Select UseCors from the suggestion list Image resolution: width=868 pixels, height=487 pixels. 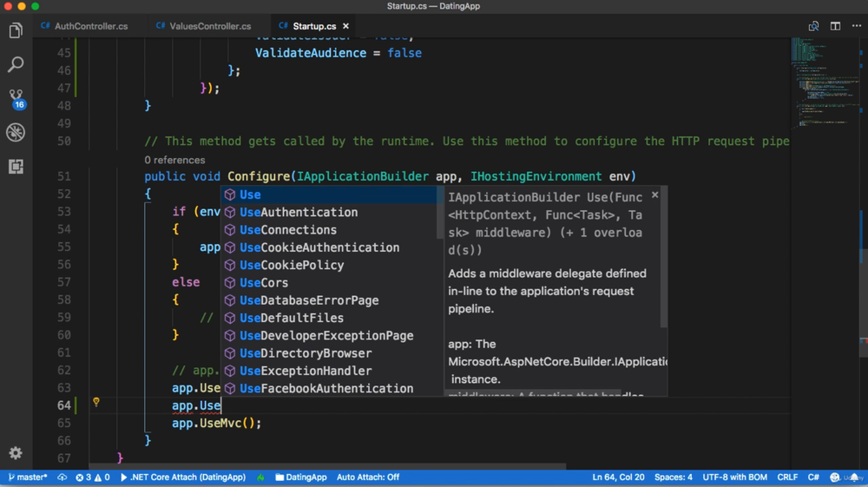tap(264, 283)
